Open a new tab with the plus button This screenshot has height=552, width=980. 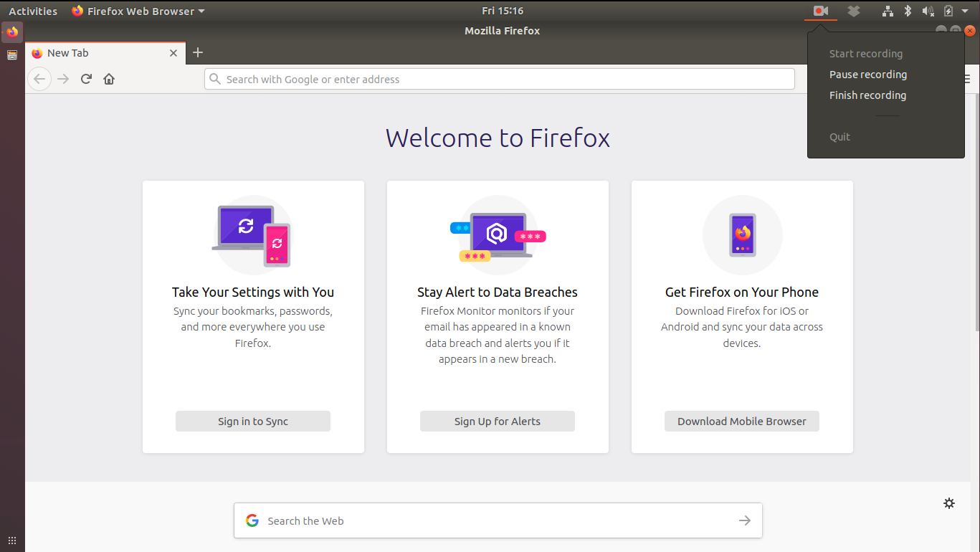[x=198, y=52]
